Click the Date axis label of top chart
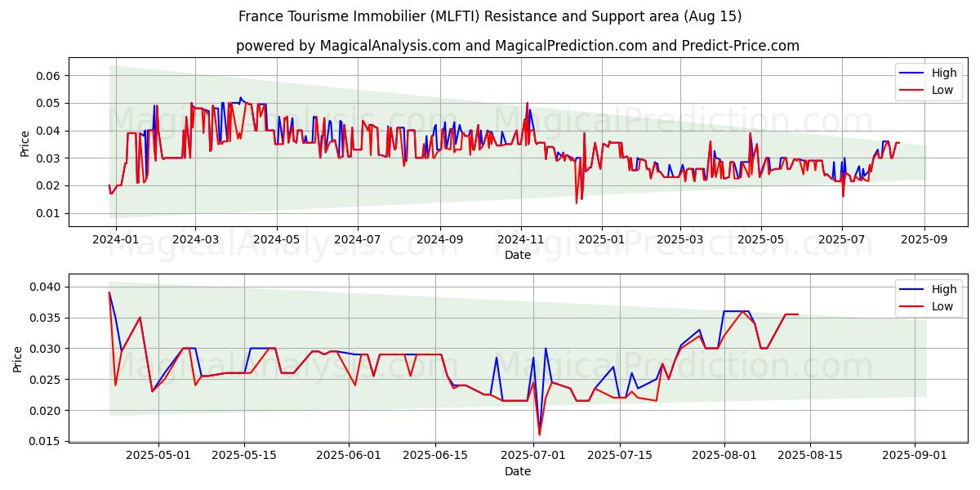This screenshot has height=490, width=980. (x=518, y=255)
